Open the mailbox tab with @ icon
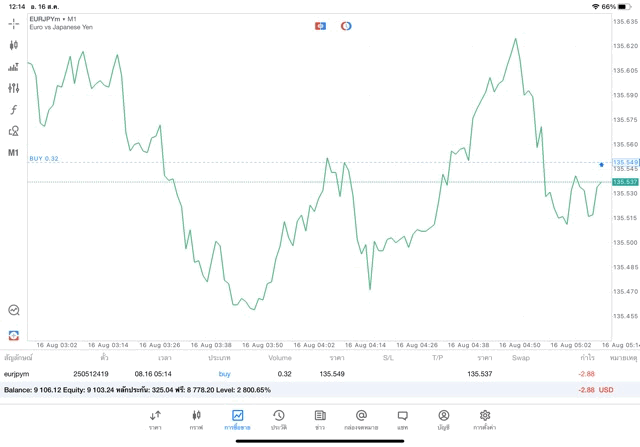The width and height of the screenshot is (640, 447). (361, 420)
